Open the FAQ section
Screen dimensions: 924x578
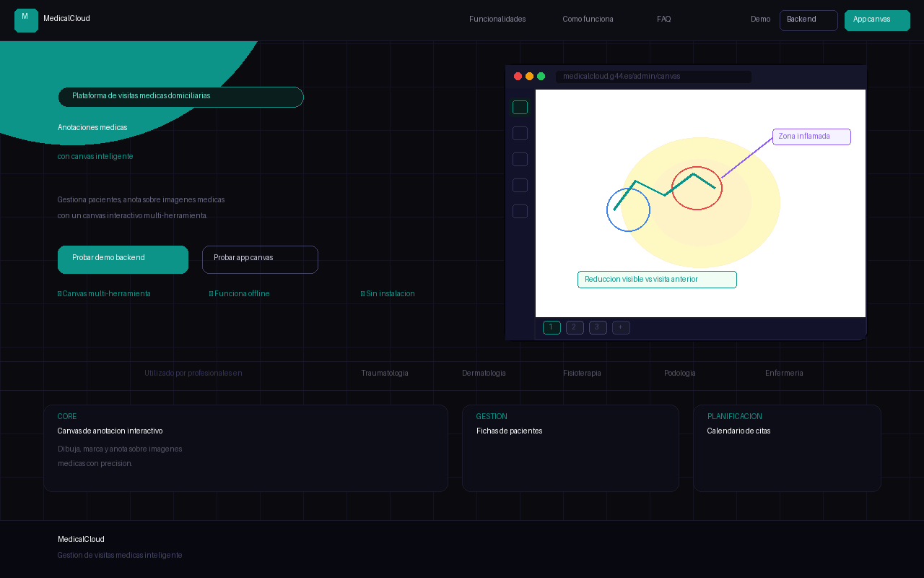tap(663, 20)
